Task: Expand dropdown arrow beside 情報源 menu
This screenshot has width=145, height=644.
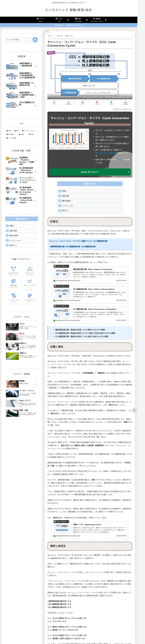Action: coord(106,20)
